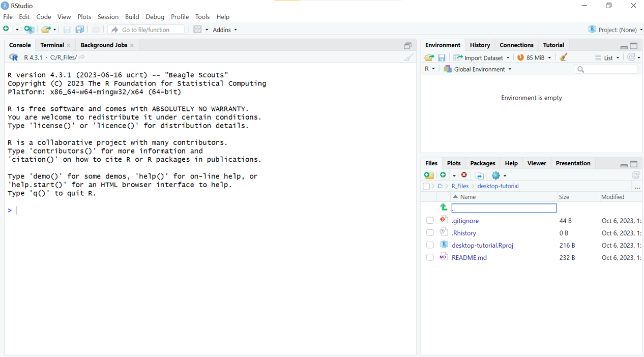
Task: Open the recent files dropdown arrow
Action: point(54,30)
